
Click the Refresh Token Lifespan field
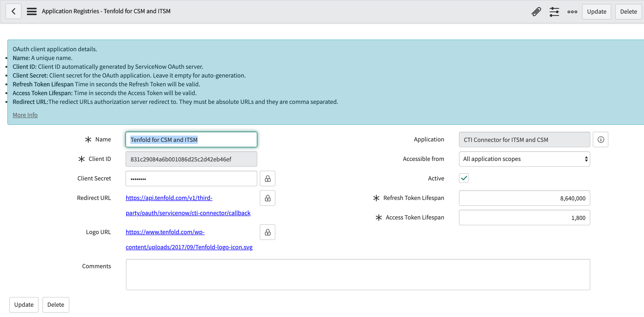524,198
